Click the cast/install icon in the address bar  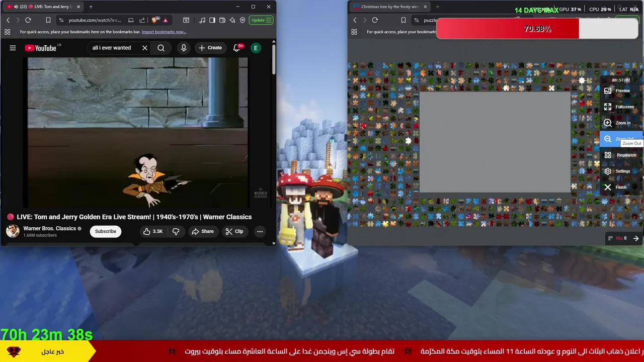(131, 20)
